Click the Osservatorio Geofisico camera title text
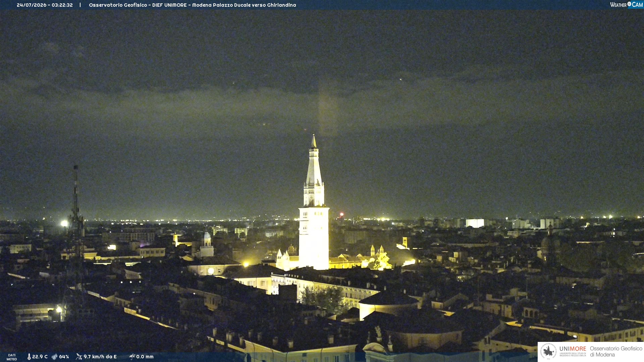644x362 pixels. click(x=192, y=5)
